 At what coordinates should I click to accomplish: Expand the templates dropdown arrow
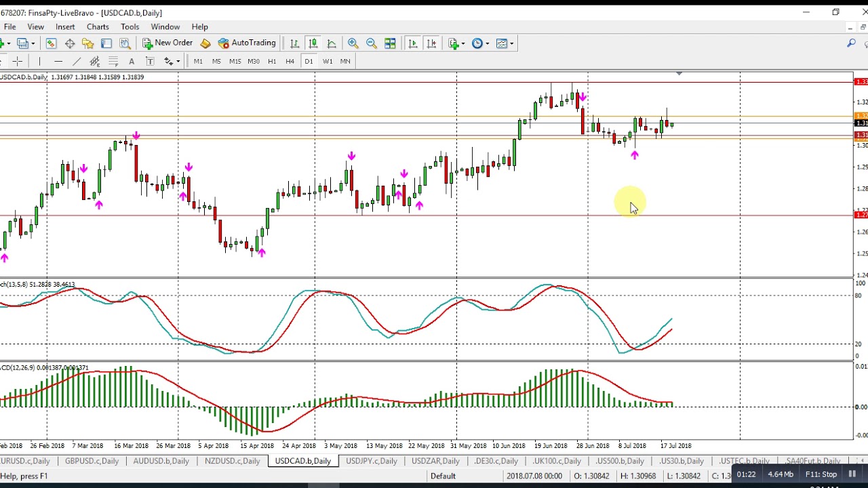point(512,43)
